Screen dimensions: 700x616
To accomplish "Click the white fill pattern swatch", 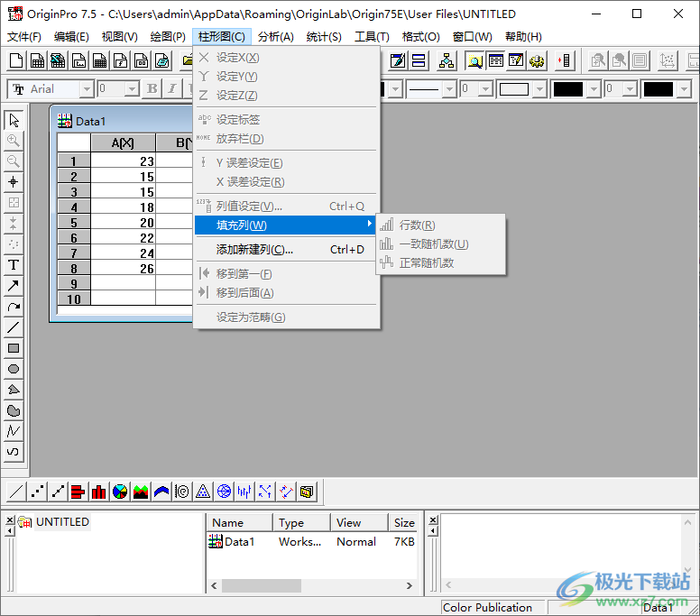I will [514, 89].
